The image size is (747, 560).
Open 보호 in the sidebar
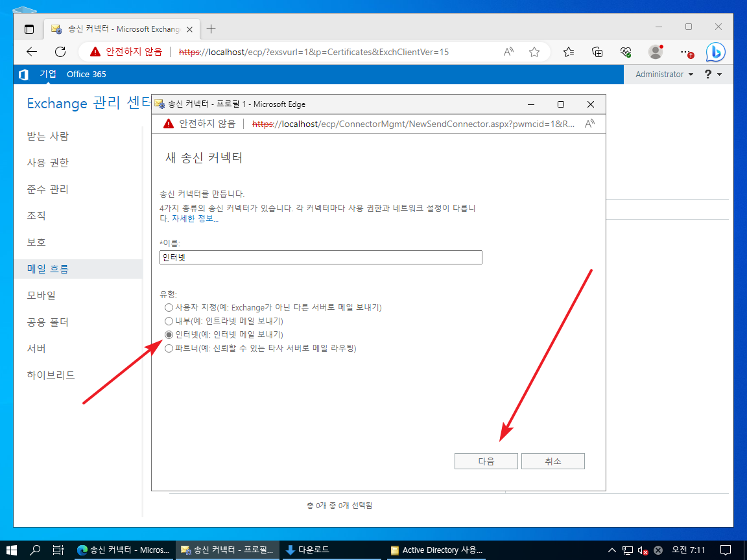tap(36, 242)
